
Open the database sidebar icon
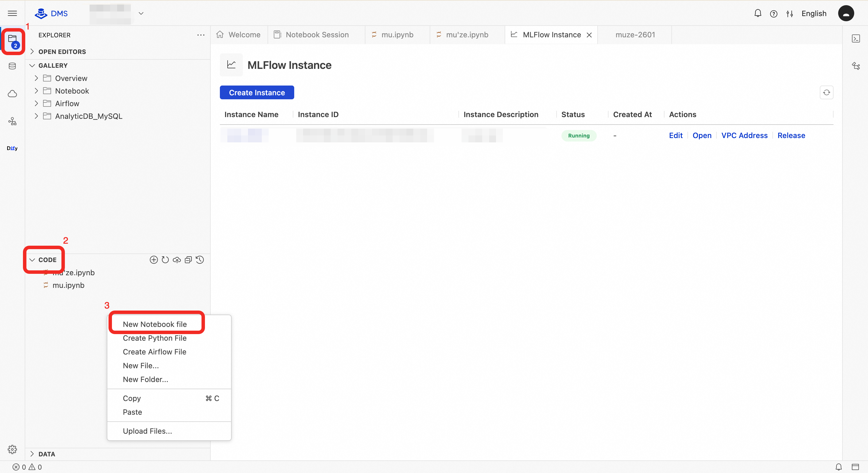pos(12,66)
